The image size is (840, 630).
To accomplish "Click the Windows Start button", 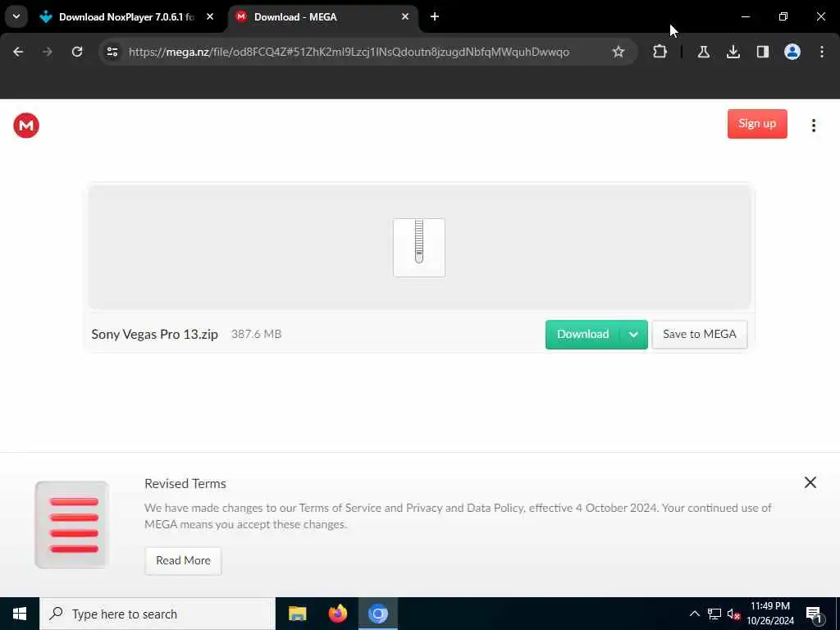I will pyautogui.click(x=20, y=614).
